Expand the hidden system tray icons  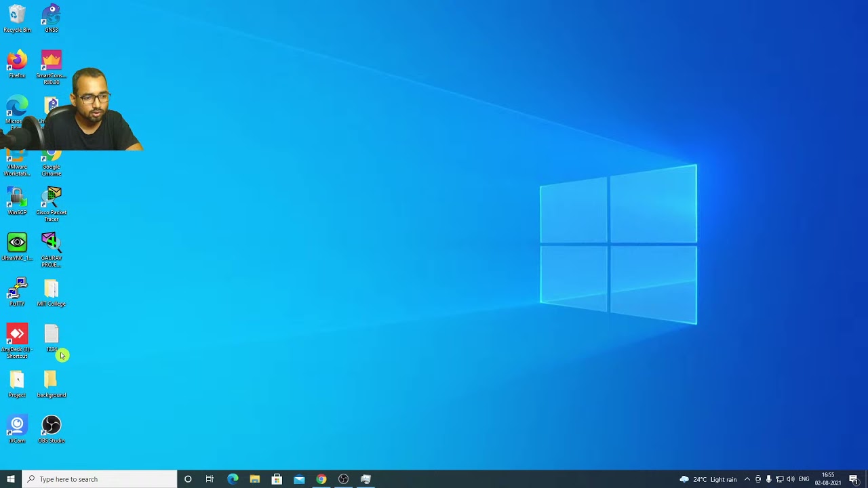747,479
